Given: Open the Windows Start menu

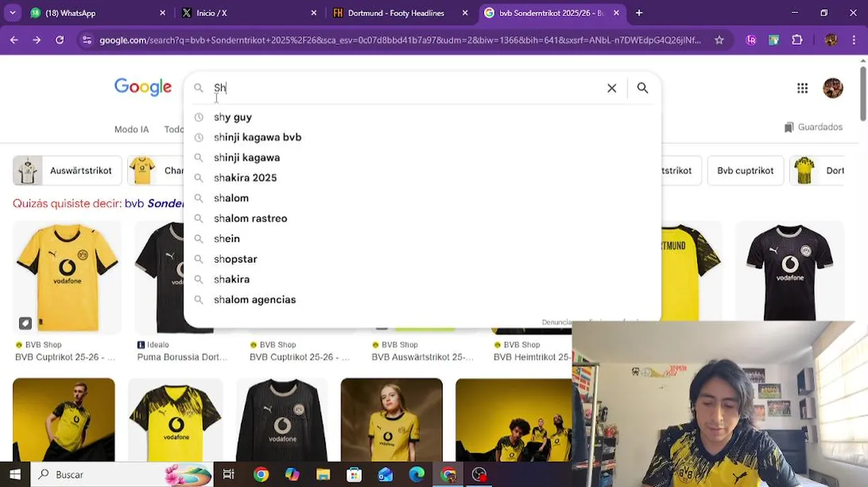Looking at the screenshot, I should [x=15, y=474].
